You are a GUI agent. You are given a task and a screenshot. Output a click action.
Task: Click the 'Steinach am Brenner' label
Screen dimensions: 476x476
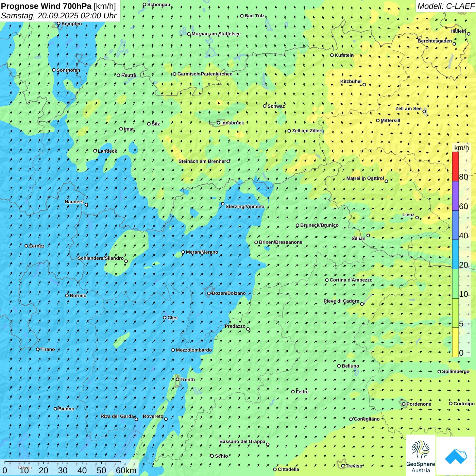click(202, 161)
